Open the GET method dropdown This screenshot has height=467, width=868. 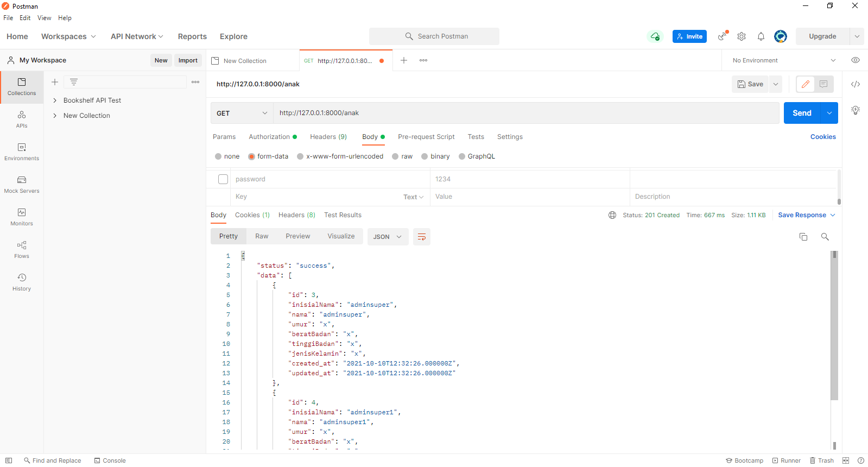click(242, 113)
